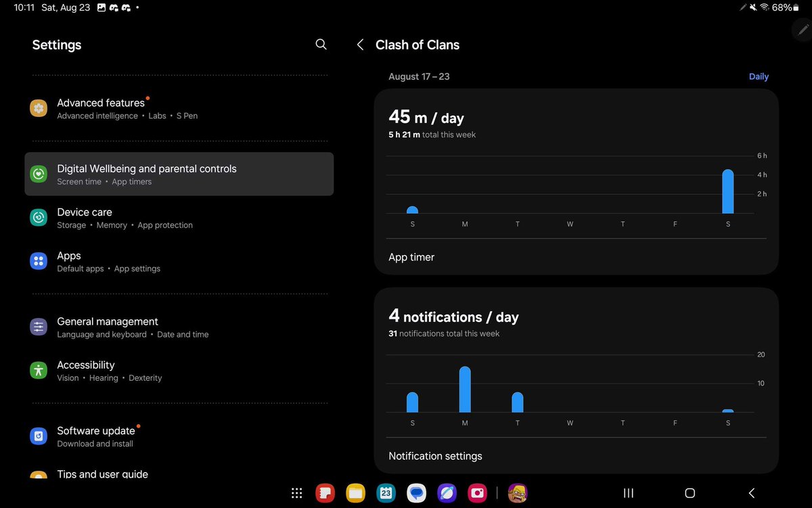Launch Samsung Internet browser in taskbar
This screenshot has height=508, width=812.
coord(447,493)
